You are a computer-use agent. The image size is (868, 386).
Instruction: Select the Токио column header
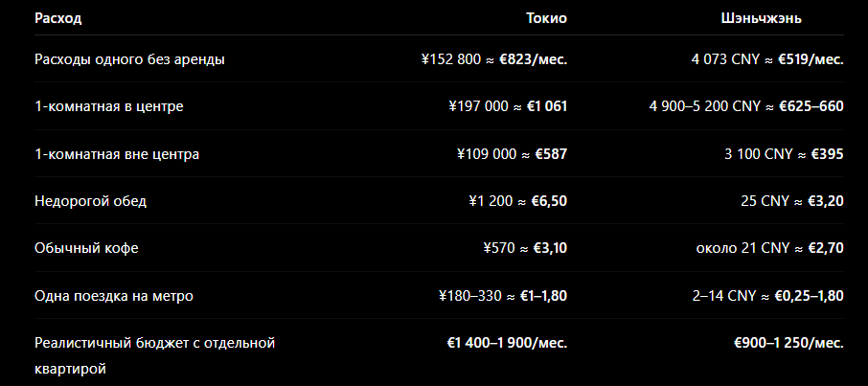click(546, 18)
